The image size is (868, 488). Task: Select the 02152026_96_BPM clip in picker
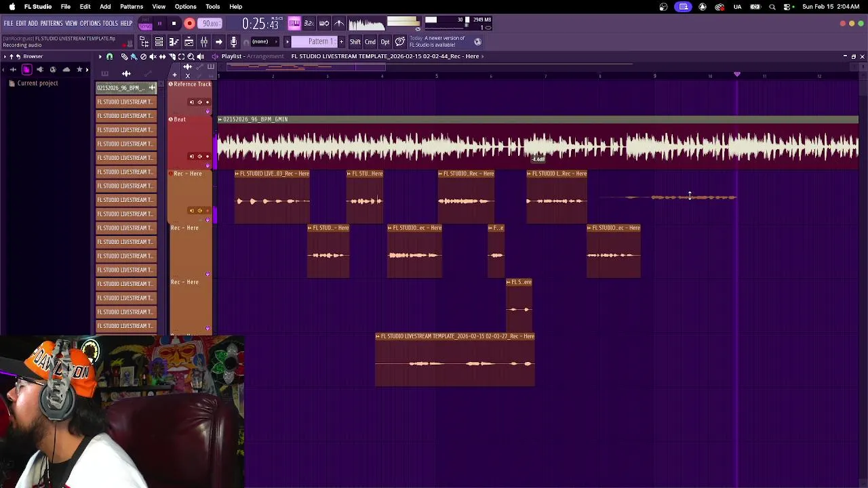(x=126, y=88)
